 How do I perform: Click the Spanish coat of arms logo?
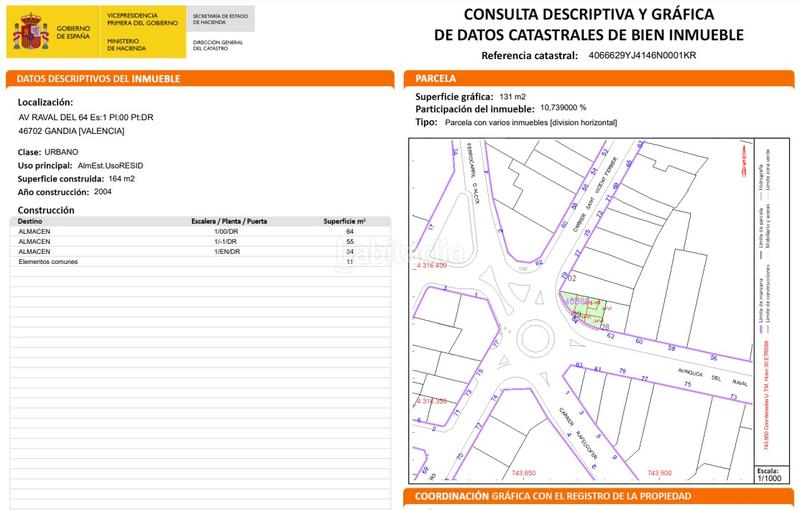(31, 32)
